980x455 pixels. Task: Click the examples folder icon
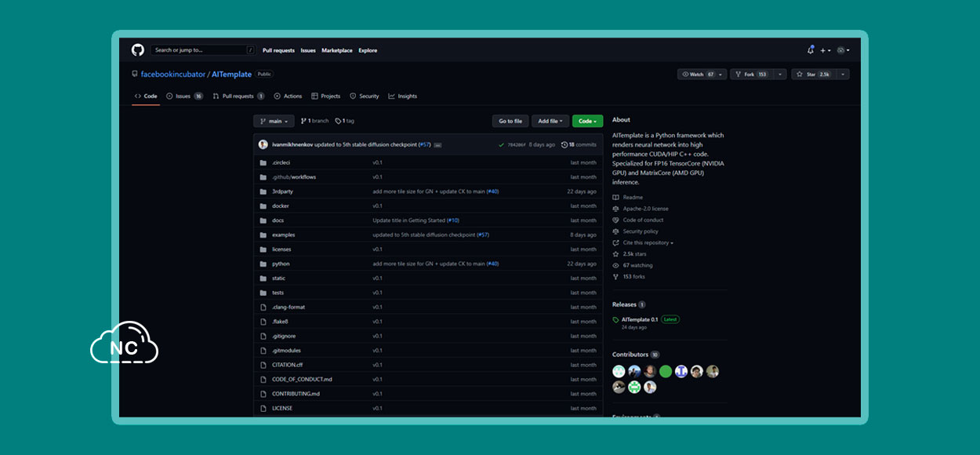tap(263, 235)
